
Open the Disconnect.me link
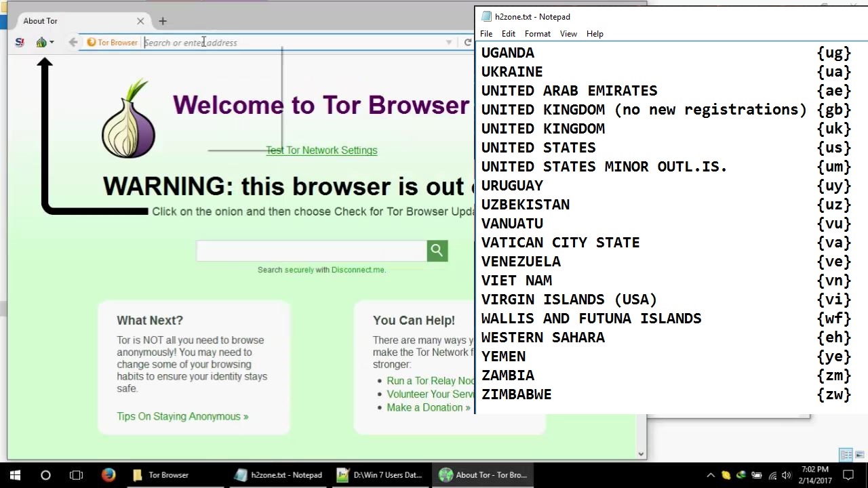[x=358, y=270]
